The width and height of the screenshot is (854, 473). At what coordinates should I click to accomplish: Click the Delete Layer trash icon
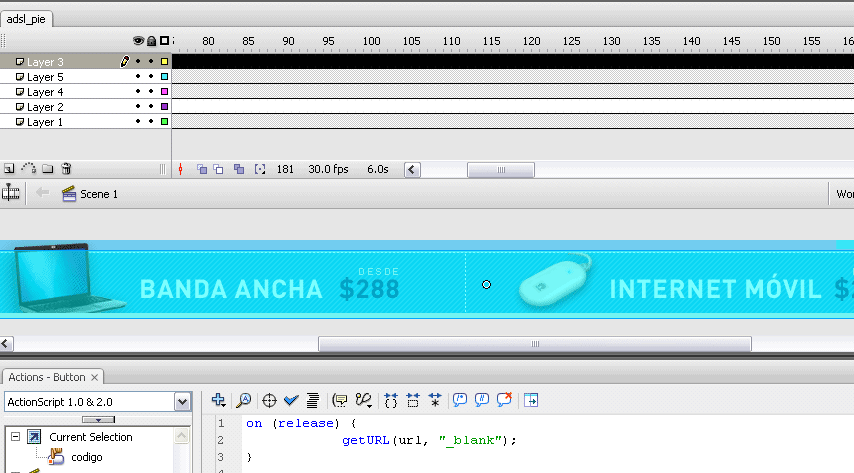click(66, 169)
